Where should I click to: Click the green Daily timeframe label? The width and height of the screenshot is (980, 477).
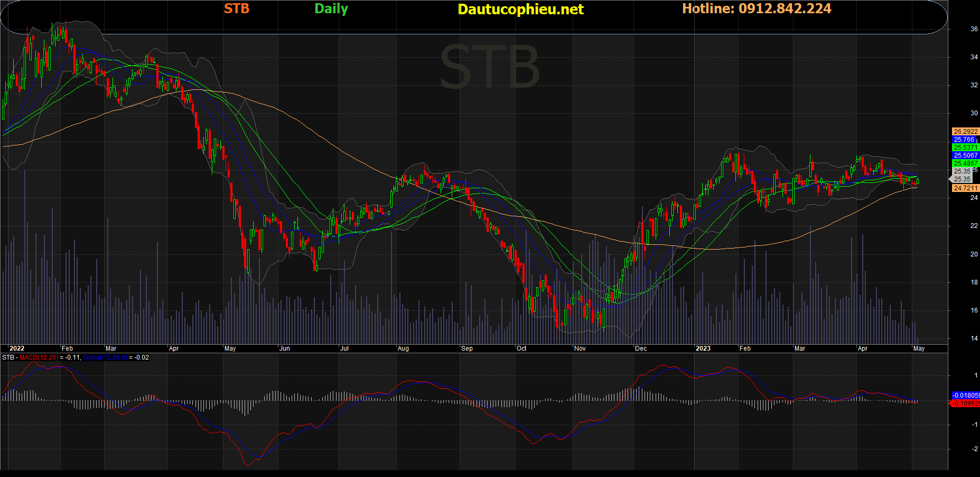point(331,9)
